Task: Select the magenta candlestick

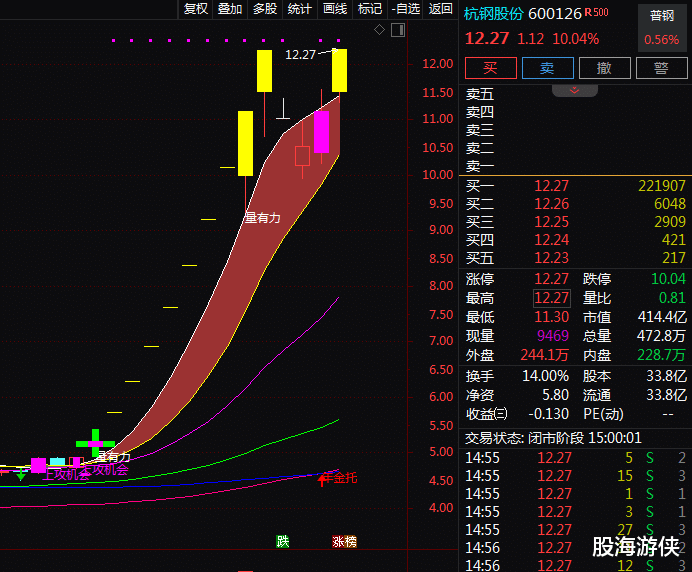Action: (x=322, y=132)
